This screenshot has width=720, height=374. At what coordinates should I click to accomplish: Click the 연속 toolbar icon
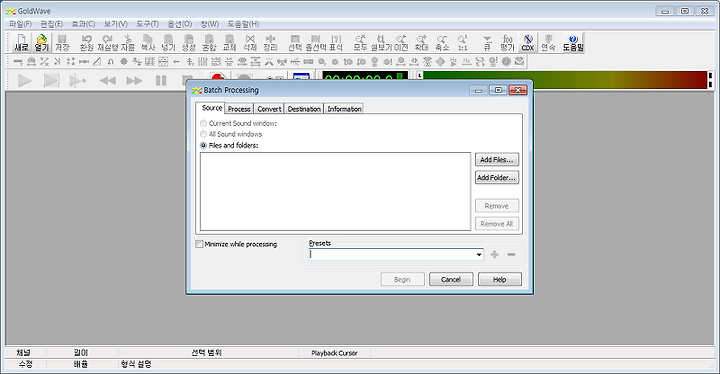(548, 43)
